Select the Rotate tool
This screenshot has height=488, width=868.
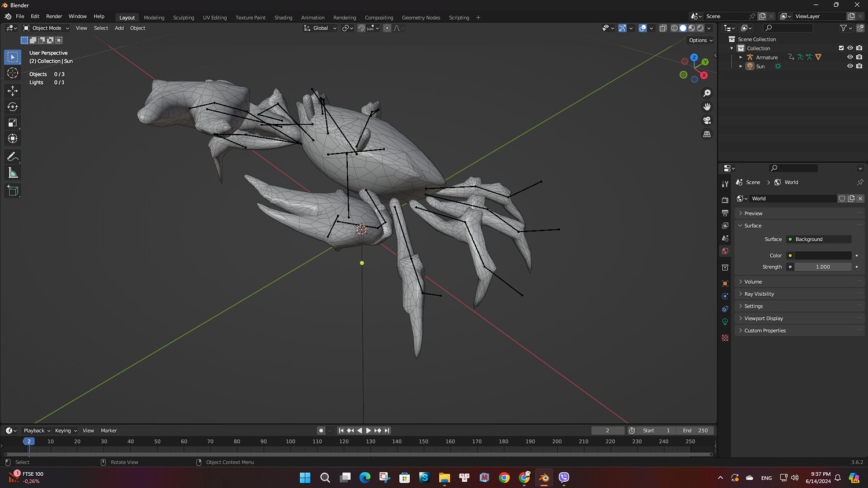[x=12, y=107]
